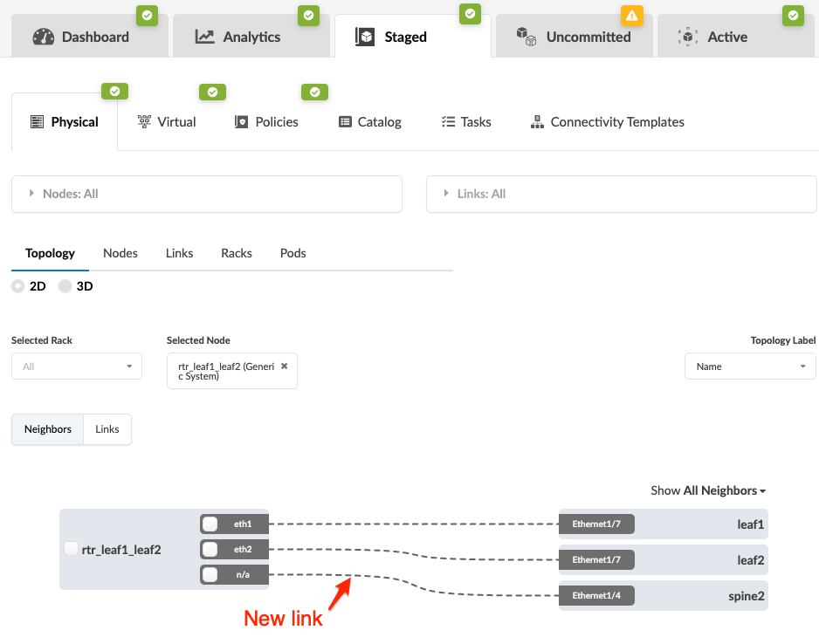Click the Uncommitted cubes icon
819x644 pixels.
pyautogui.click(x=526, y=37)
